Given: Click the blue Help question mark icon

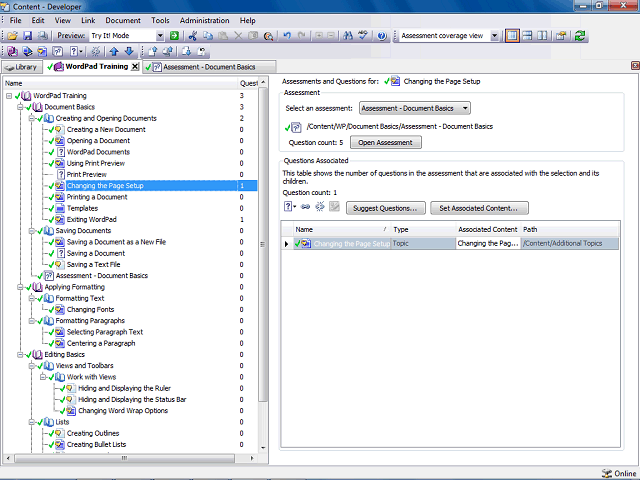Looking at the screenshot, I should pos(382,36).
